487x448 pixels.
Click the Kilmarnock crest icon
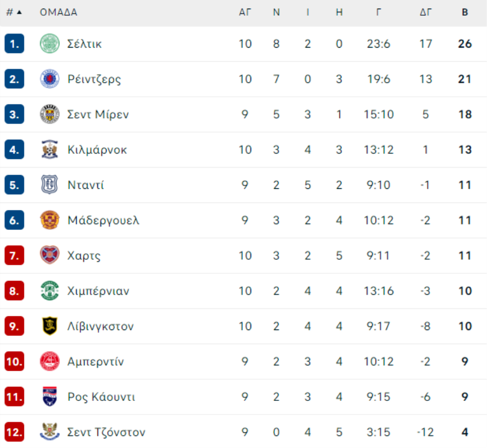(x=50, y=149)
